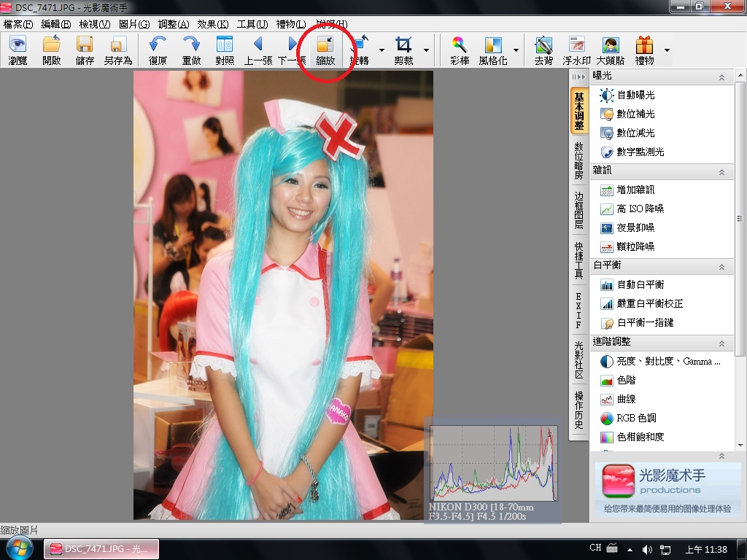
Task: Click the 去背 background removal icon
Action: pos(543,50)
